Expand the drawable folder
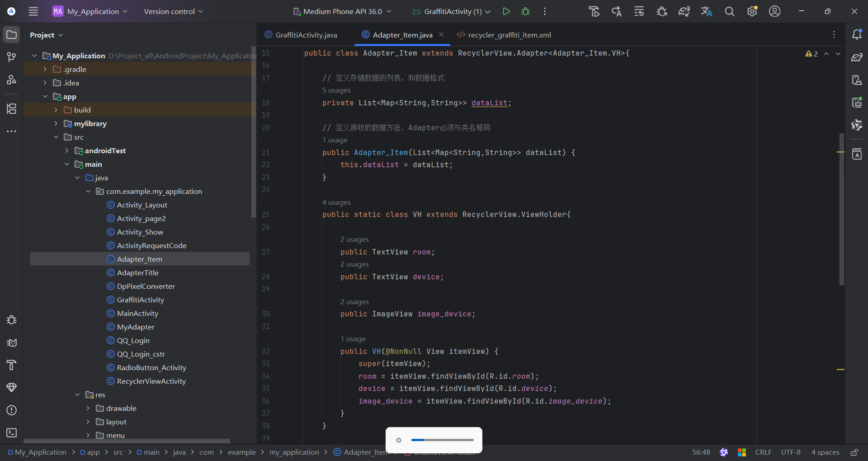This screenshot has width=868, height=461. tap(88, 408)
